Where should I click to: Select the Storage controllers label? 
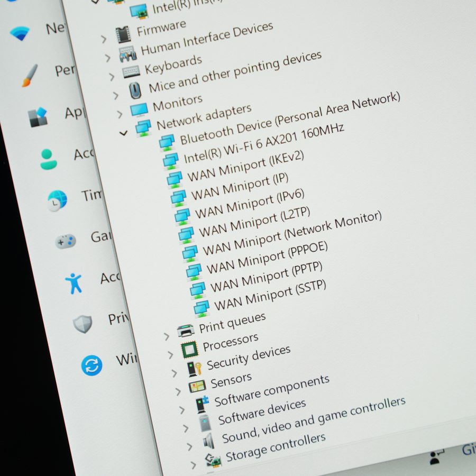point(276,447)
